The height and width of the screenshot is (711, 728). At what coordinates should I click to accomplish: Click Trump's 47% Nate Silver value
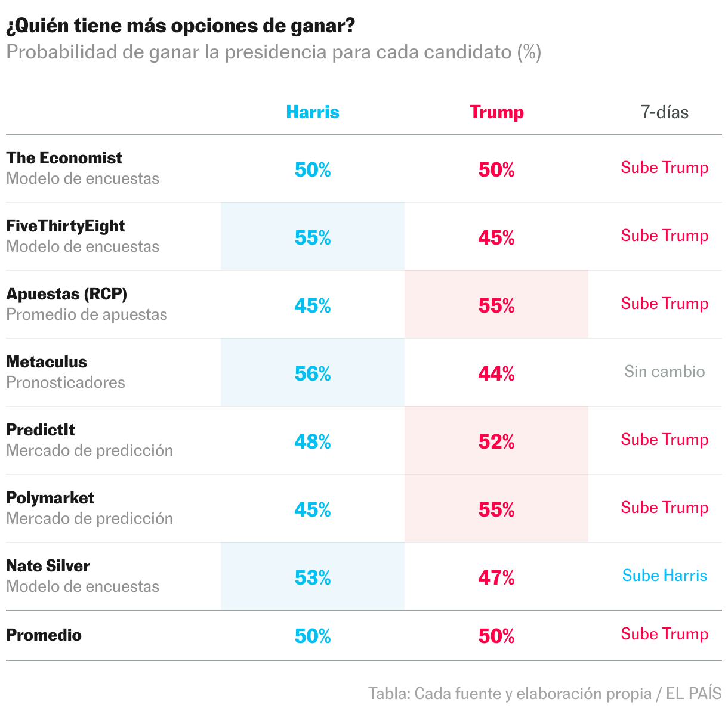coord(496,577)
